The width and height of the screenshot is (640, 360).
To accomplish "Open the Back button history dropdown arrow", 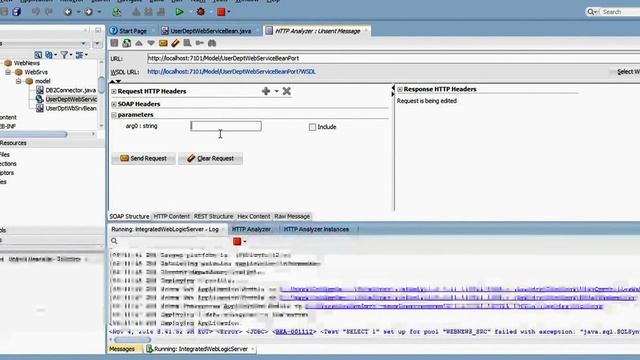I will pos(78,12).
